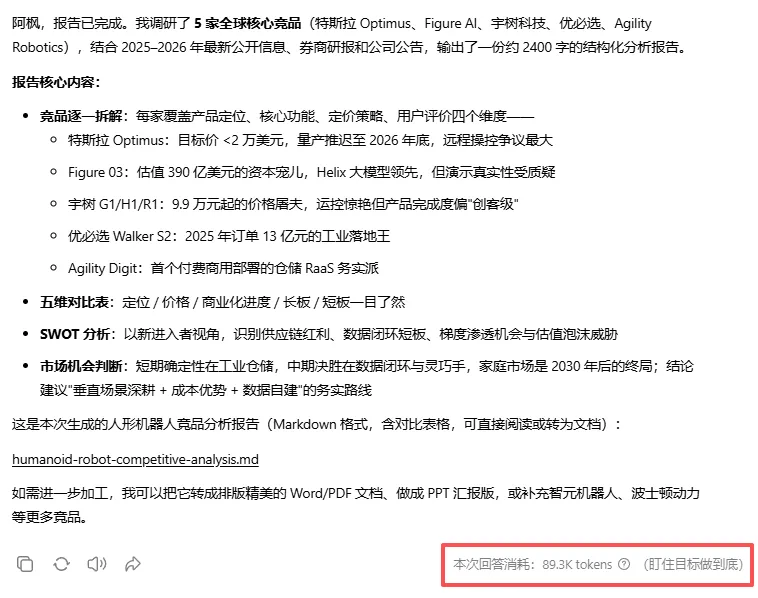This screenshot has height=598, width=758.
Task: Open humanoid-robot-competitive-analysis.md file link
Action: click(135, 459)
